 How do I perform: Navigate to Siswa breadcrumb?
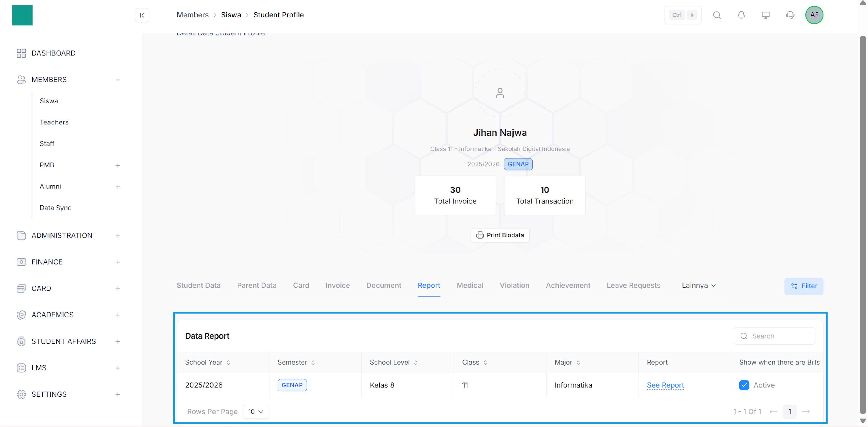231,15
